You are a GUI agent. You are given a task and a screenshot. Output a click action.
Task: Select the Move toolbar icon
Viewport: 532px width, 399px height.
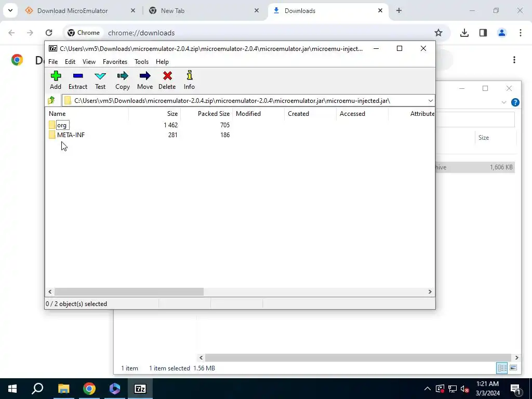[145, 80]
